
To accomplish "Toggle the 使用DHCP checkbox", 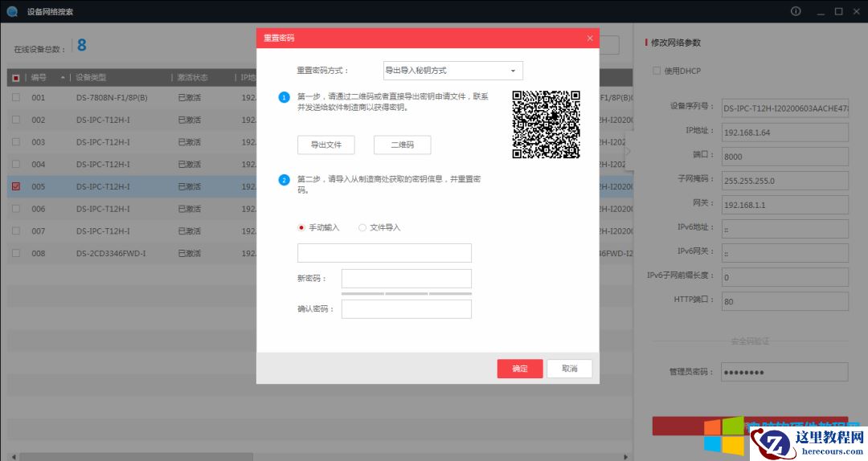I will click(657, 71).
